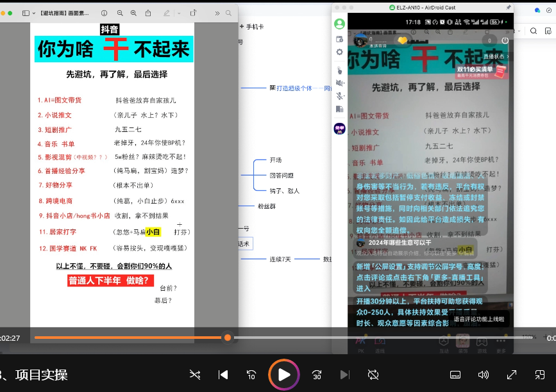The image size is (556, 392).
Task: Open the AirDroid Cast screenshot tool
Action: tap(339, 39)
